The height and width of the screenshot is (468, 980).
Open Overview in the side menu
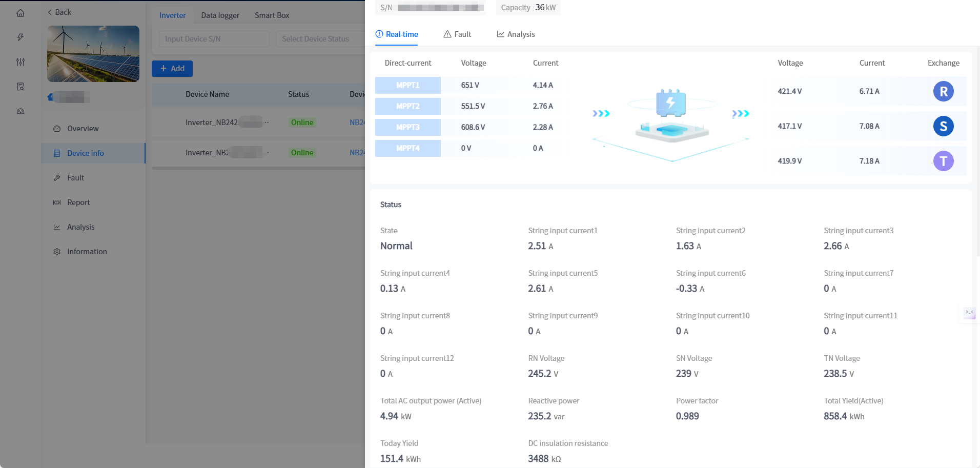pyautogui.click(x=83, y=129)
